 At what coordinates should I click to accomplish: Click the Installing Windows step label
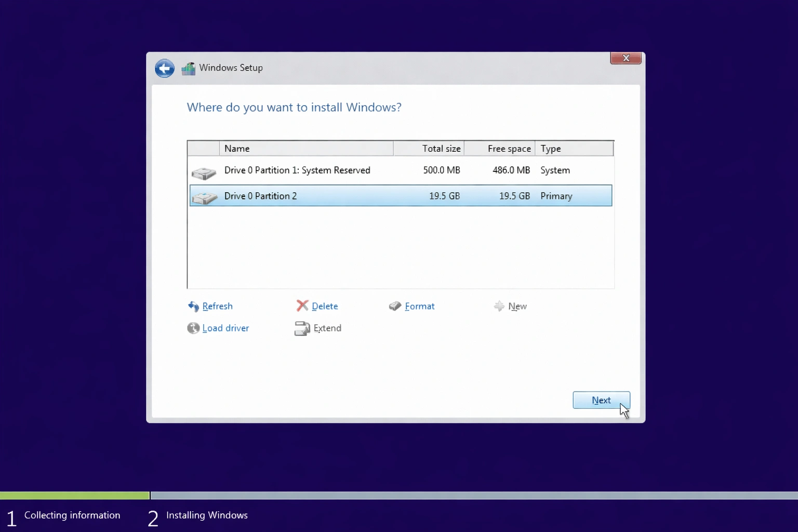pyautogui.click(x=206, y=515)
